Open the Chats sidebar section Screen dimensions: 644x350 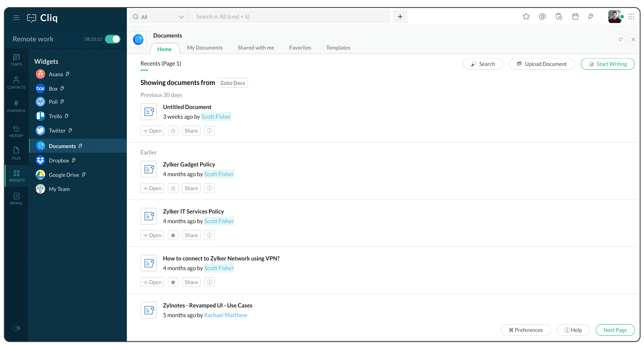[x=16, y=60]
